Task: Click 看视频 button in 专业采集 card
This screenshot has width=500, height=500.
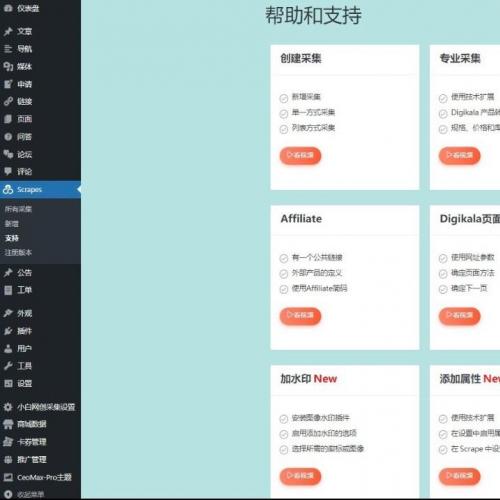Action: tap(460, 156)
